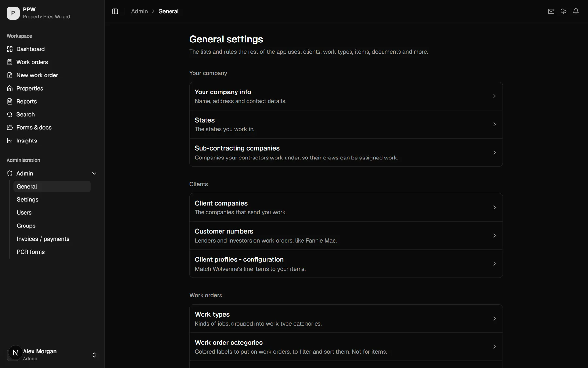Viewport: 588px width, 368px height.
Task: Click the Forms & docs folder icon
Action: [10, 127]
